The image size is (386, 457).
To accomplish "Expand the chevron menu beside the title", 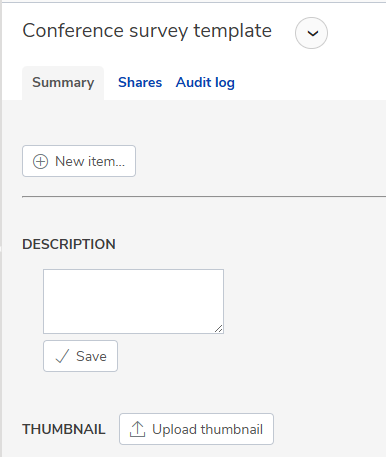I will coord(311,33).
